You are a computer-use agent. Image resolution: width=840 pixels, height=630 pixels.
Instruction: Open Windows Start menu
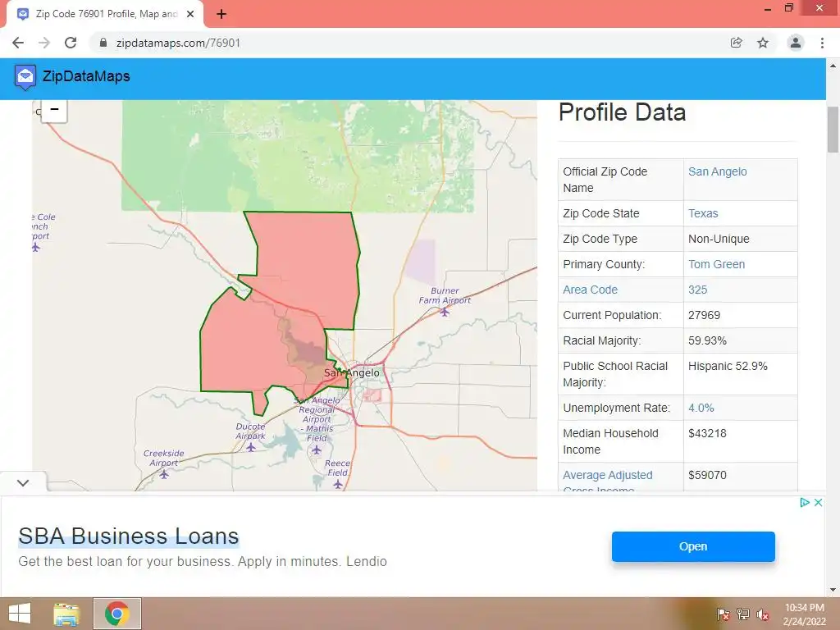coord(20,614)
